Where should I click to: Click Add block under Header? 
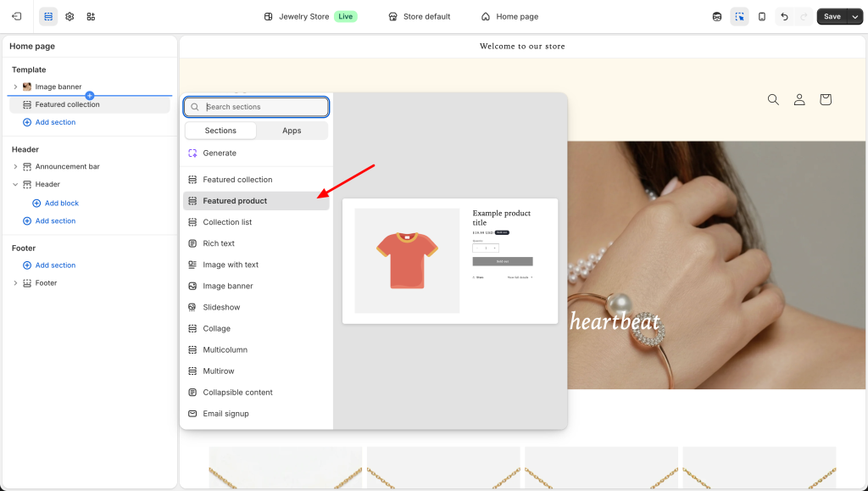[61, 204]
